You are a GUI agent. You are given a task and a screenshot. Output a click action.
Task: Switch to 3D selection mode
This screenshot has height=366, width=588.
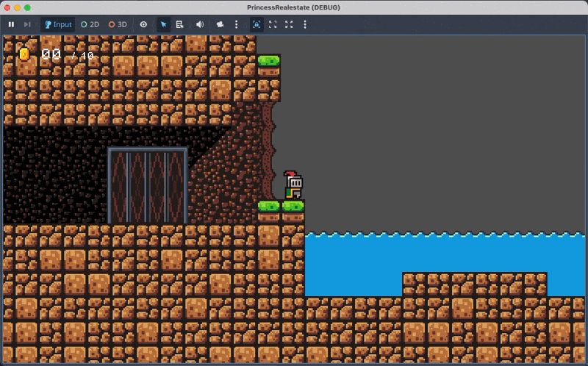pyautogui.click(x=118, y=24)
